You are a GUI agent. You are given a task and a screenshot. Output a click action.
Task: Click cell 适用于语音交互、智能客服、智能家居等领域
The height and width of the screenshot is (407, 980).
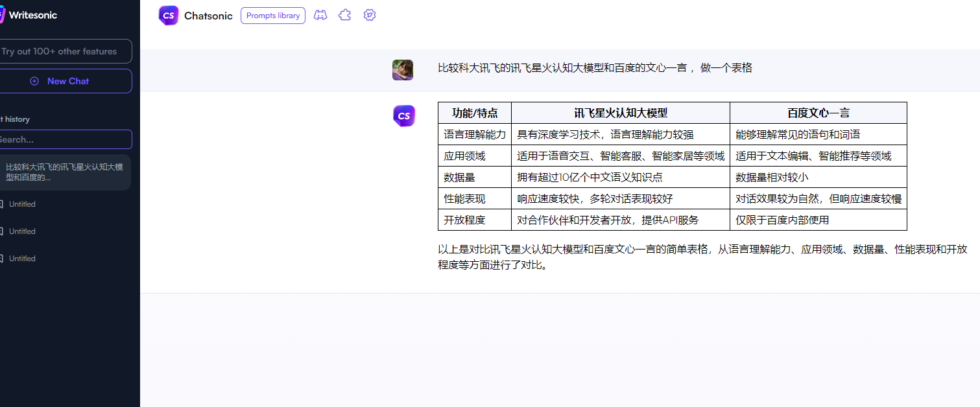coord(621,156)
